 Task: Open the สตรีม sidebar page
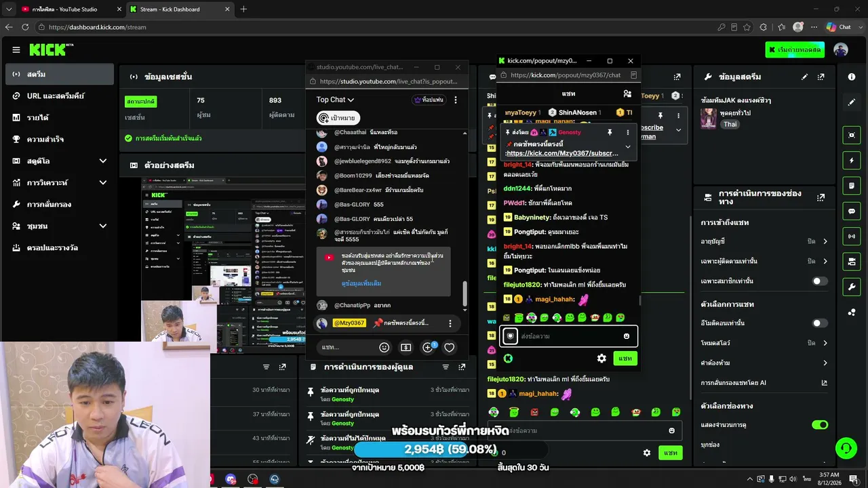pos(60,74)
